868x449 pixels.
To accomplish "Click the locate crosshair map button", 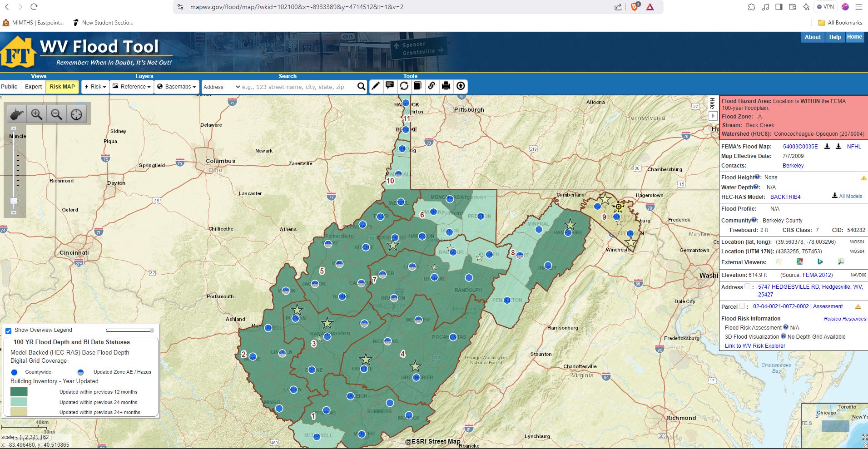I will (x=76, y=114).
